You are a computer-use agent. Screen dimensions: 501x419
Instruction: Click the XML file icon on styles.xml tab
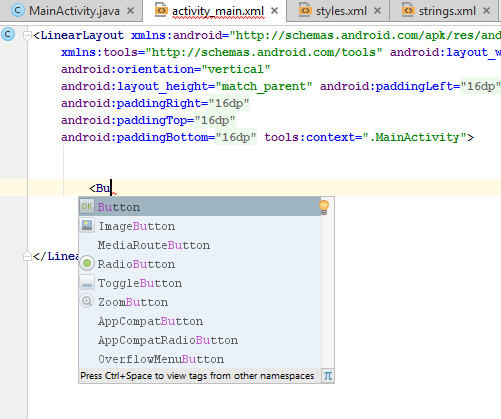tap(305, 11)
